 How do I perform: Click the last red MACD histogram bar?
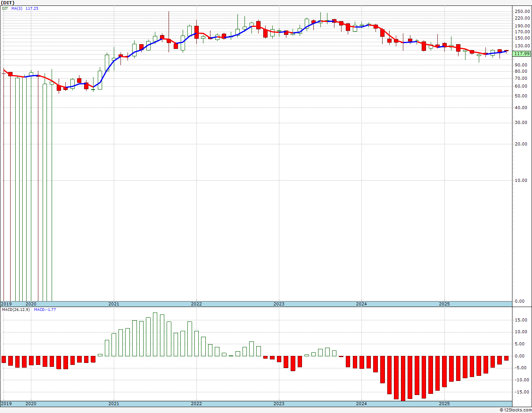pyautogui.click(x=506, y=358)
